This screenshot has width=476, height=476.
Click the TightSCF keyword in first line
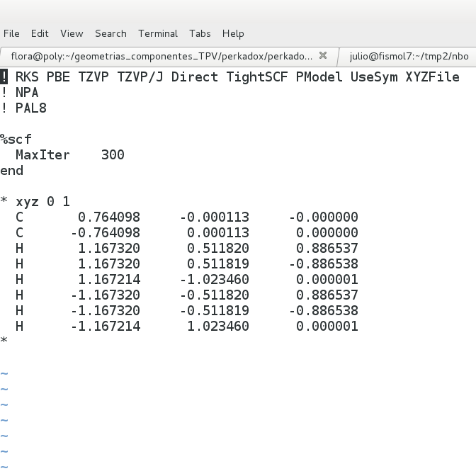[x=257, y=77]
